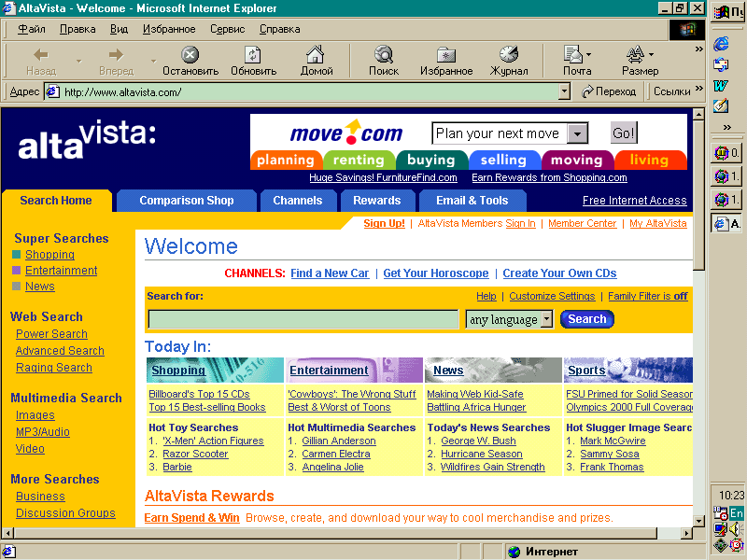Open Избранное favorites toolbar button
This screenshot has height=560, width=747.
446,61
